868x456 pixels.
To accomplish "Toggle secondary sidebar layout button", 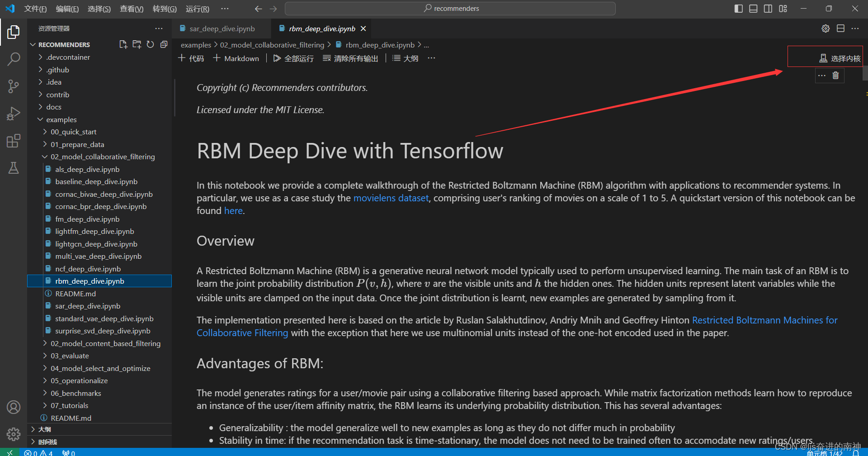I will (x=768, y=9).
